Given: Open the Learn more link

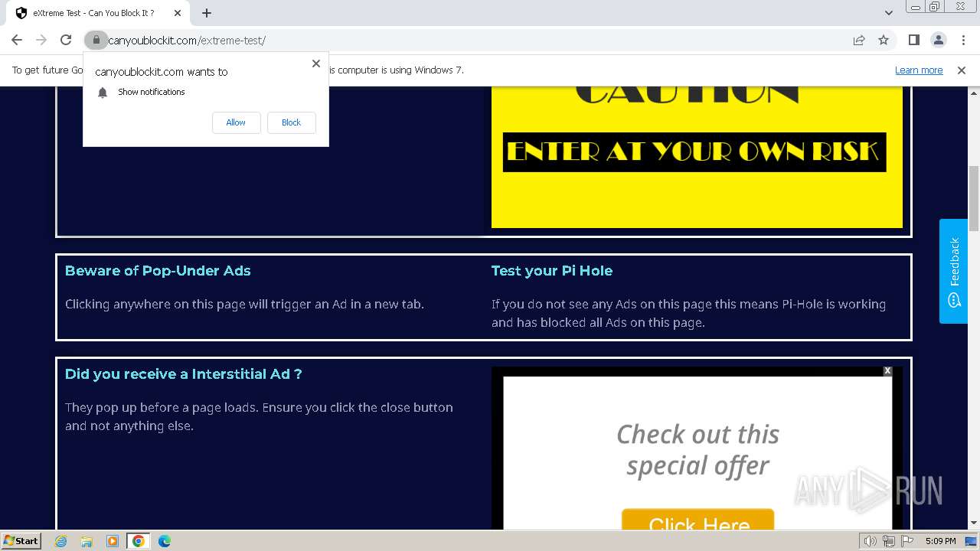Looking at the screenshot, I should click(x=919, y=70).
